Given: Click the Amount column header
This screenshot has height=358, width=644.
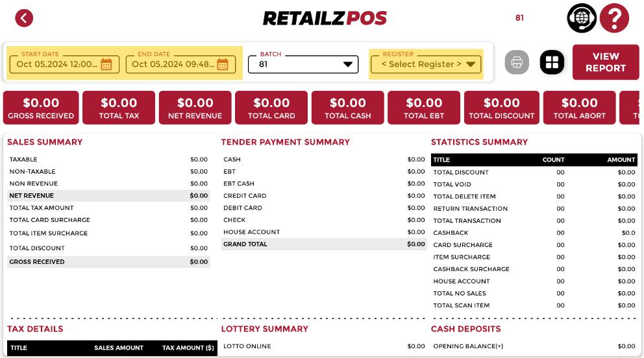Looking at the screenshot, I should click(x=621, y=160).
